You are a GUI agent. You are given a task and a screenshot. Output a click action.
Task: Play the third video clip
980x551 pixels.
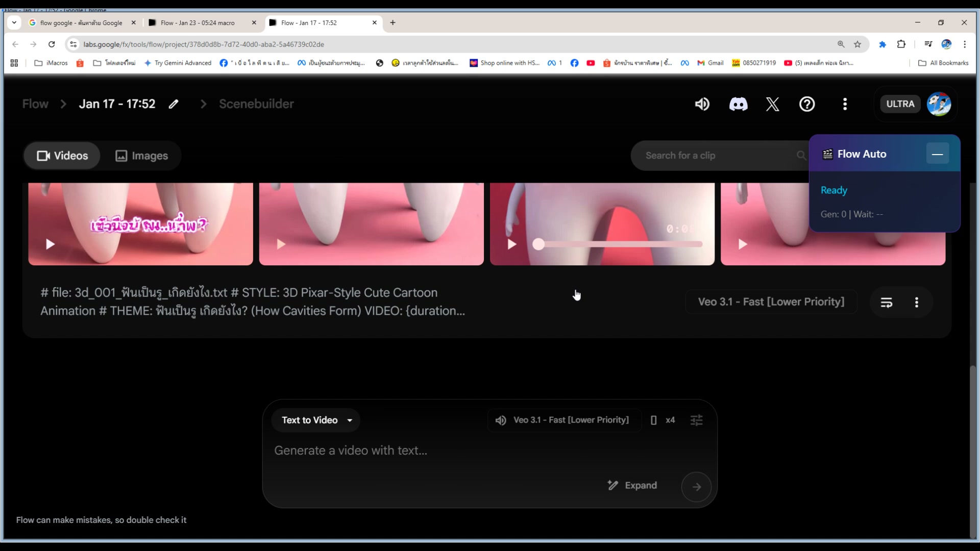[x=512, y=244]
